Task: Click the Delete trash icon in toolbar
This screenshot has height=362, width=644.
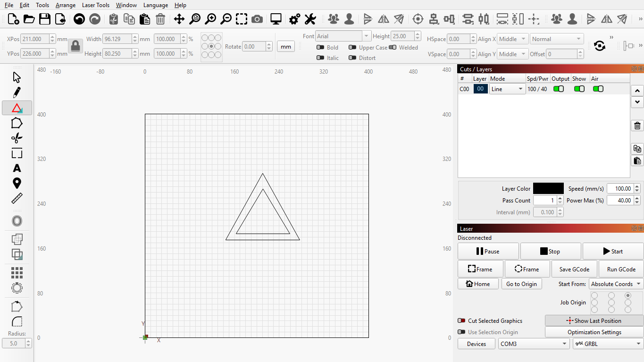Action: coord(160,19)
